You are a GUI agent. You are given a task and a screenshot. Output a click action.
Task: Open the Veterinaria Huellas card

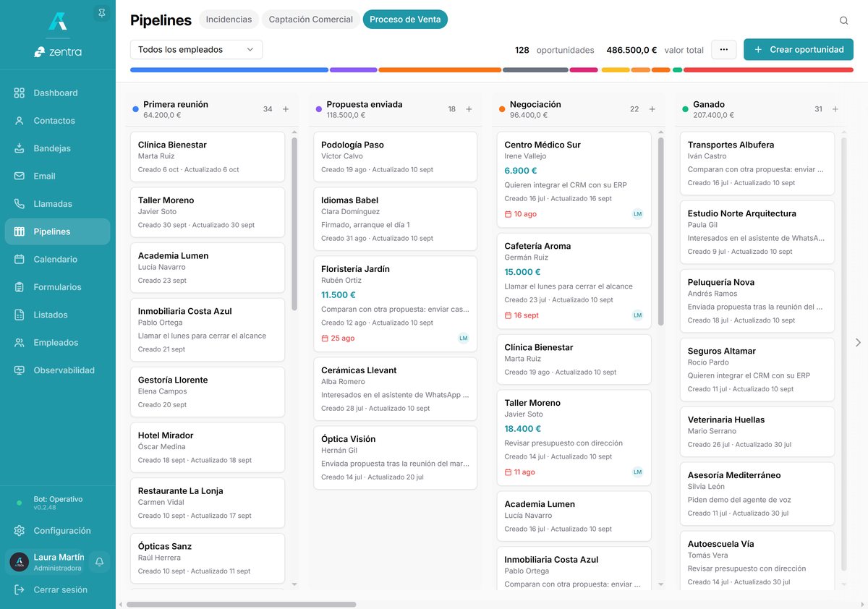click(x=757, y=432)
